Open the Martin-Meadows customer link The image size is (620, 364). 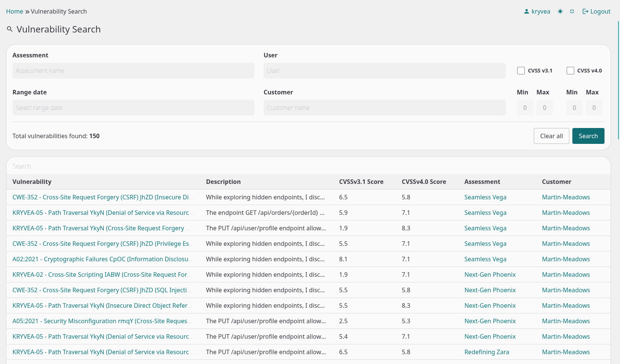(566, 197)
